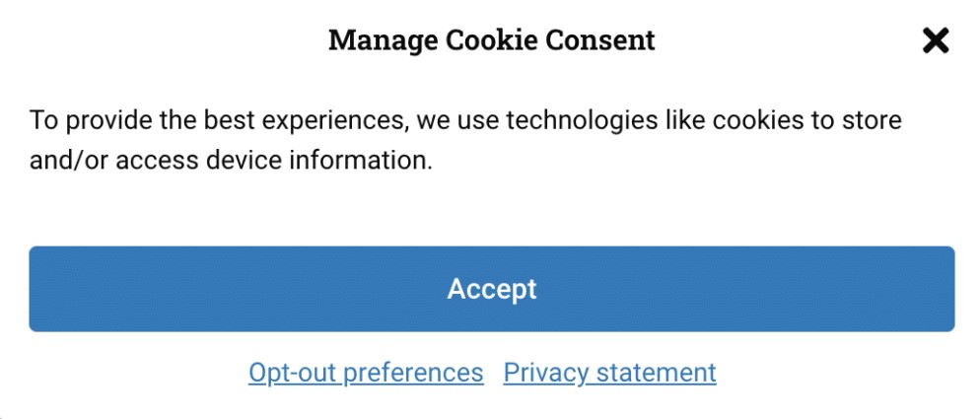Select the underlined Opt-out preferences text
The height and width of the screenshot is (419, 980).
(x=366, y=373)
